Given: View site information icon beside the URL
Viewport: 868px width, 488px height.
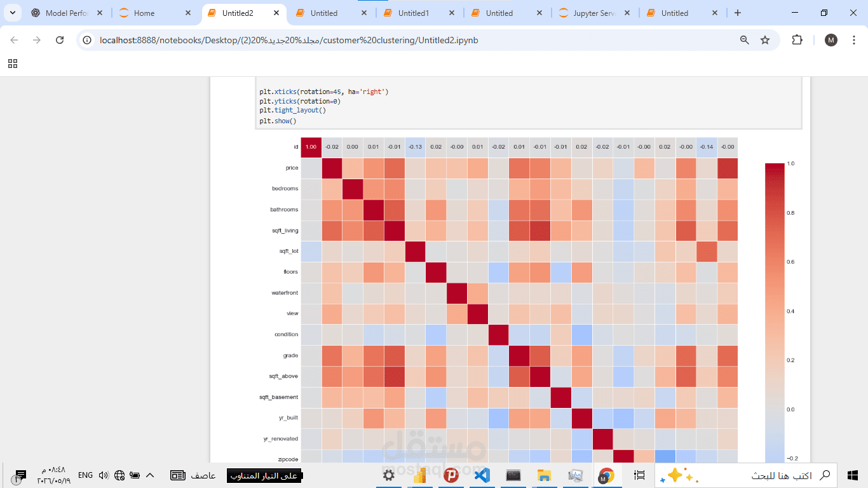Looking at the screenshot, I should click(88, 40).
